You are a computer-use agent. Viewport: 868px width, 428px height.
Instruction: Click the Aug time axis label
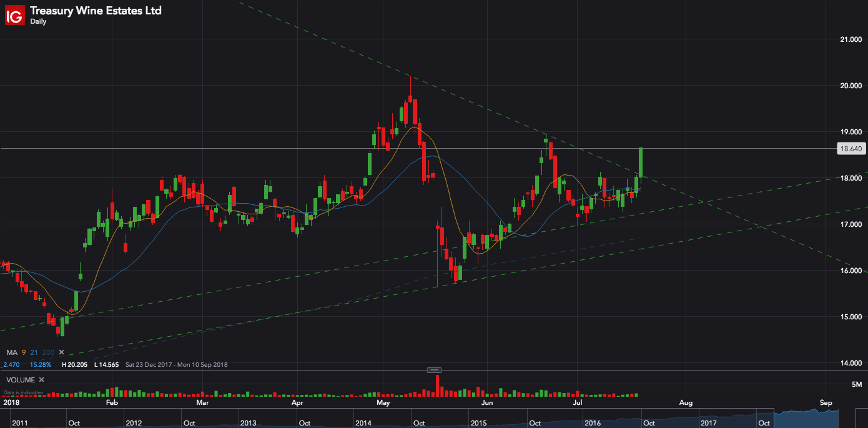686,403
